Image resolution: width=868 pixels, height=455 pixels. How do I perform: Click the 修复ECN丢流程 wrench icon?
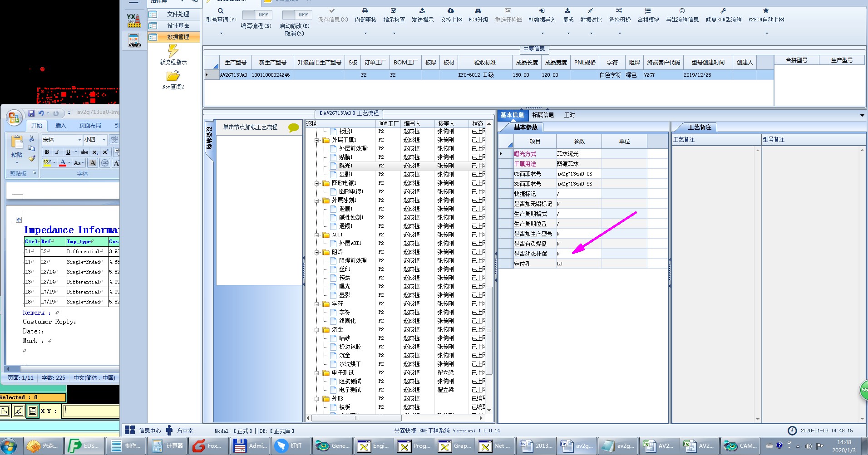coord(723,10)
